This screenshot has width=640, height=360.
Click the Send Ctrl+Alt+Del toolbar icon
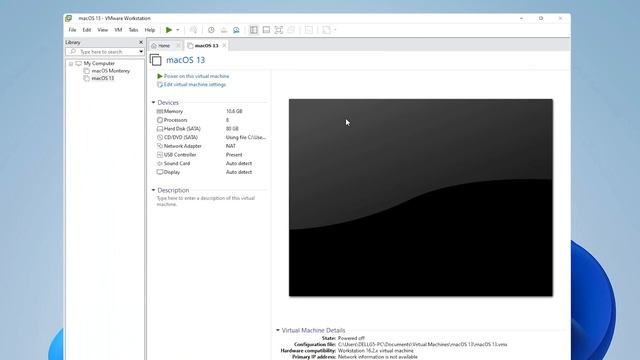193,30
